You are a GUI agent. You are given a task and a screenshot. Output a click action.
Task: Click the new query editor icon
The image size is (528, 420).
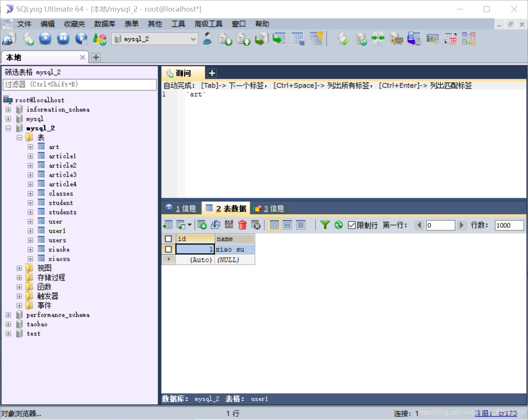click(28, 39)
